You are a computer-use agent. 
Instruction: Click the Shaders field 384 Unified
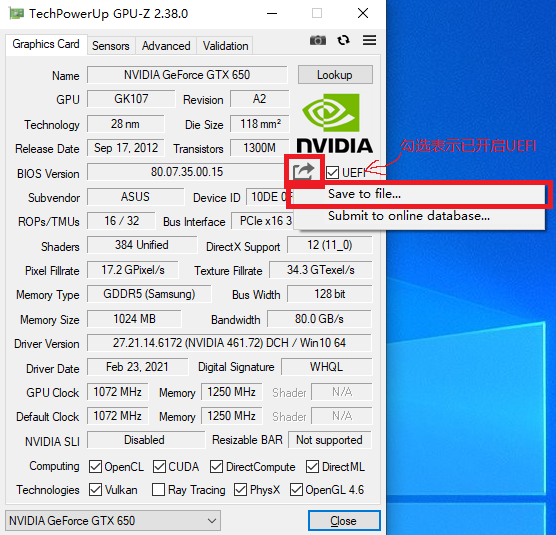pos(142,245)
